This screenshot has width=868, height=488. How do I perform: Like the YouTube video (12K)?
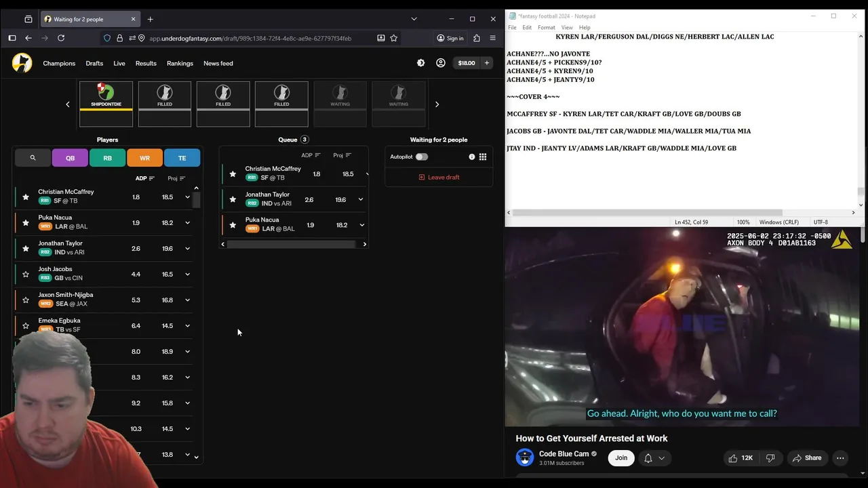coord(741,458)
